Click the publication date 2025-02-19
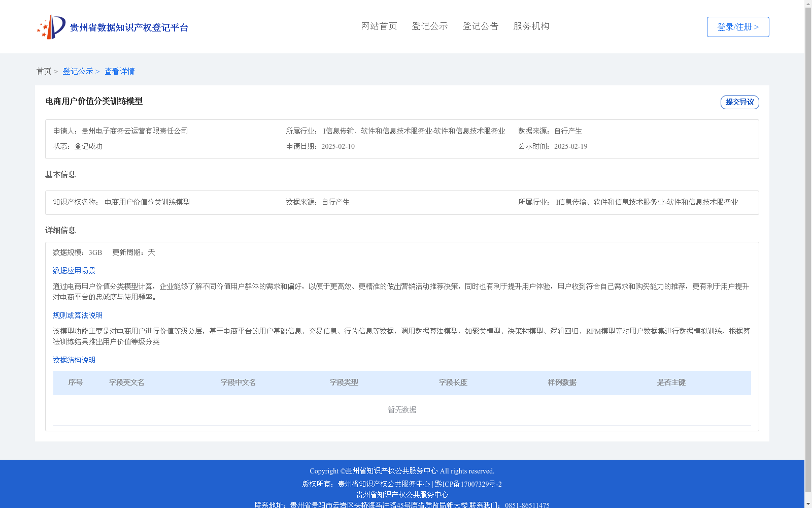Screen dimensions: 812x508 (x=570, y=146)
